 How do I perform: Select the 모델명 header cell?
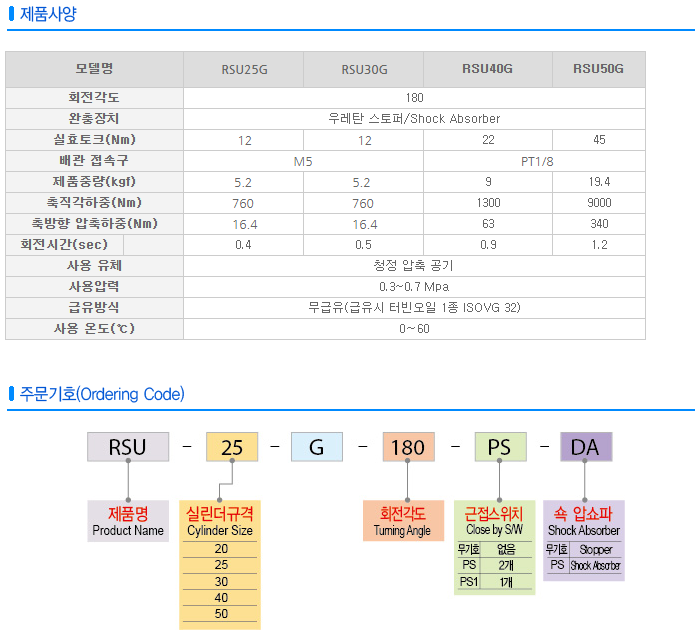(x=94, y=69)
